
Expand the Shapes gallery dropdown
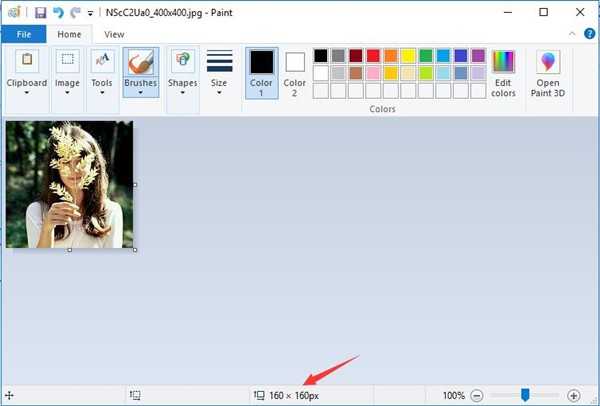182,72
